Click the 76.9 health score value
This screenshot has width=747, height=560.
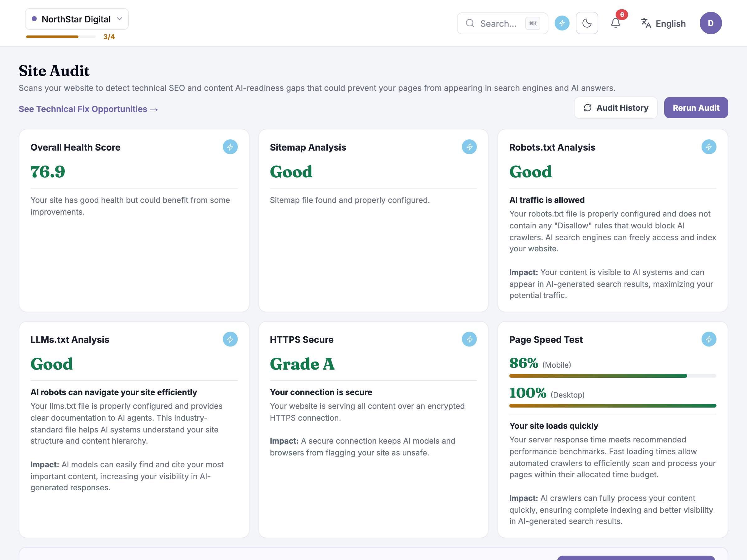(x=48, y=172)
